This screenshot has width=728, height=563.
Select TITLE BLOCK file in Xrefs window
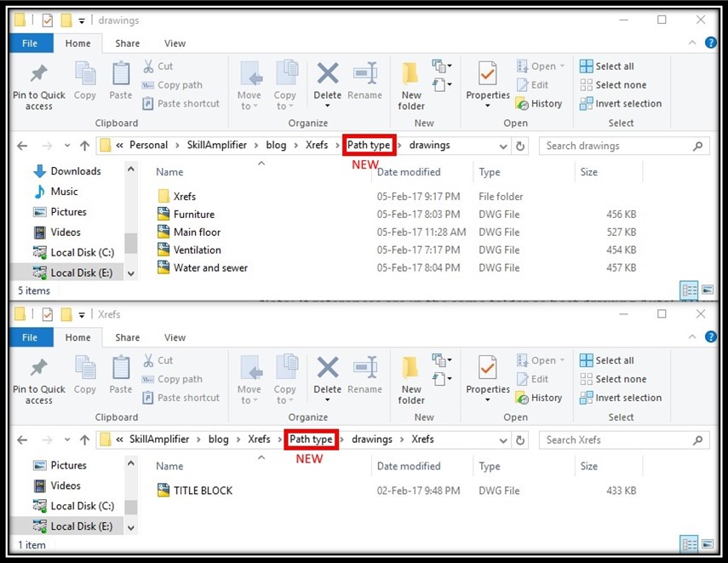click(397, 491)
